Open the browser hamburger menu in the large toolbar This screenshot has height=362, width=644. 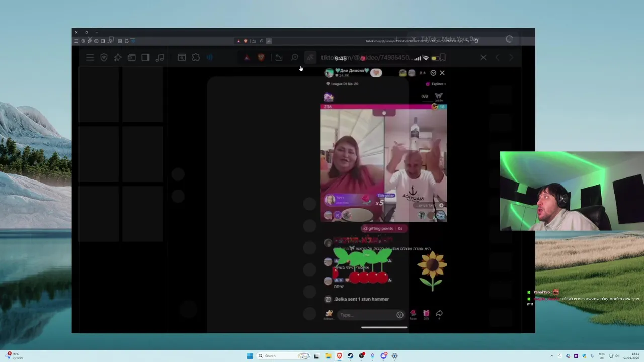pos(90,58)
